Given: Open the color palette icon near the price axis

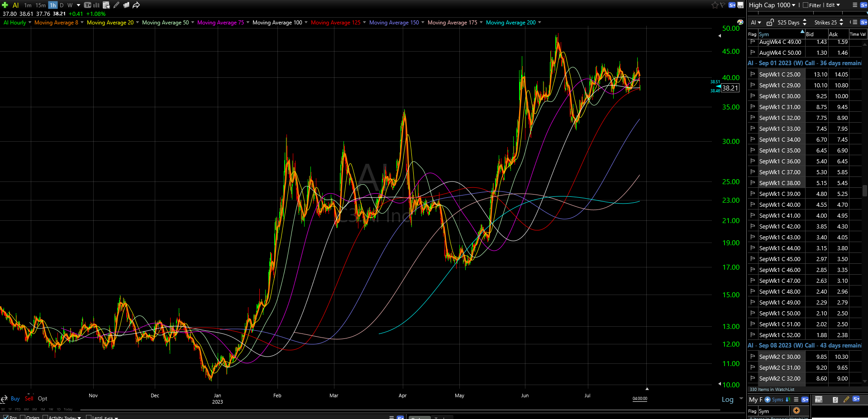Looking at the screenshot, I should (740, 22).
